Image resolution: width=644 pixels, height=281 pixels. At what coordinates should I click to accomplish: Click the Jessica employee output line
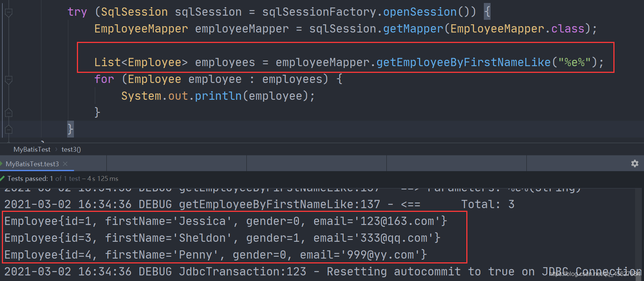point(226,221)
